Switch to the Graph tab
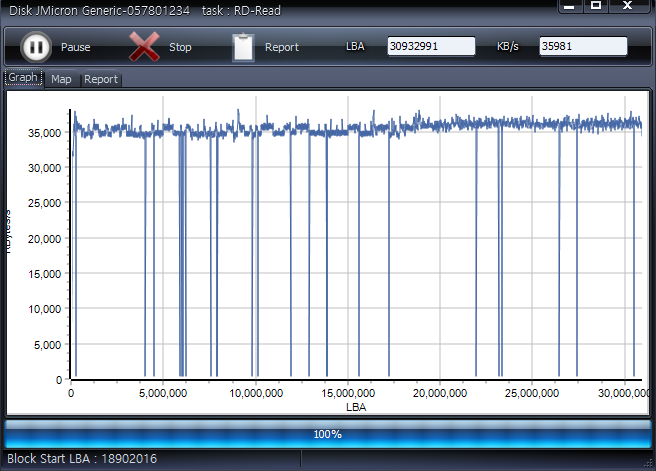The image size is (656, 471). (23, 78)
